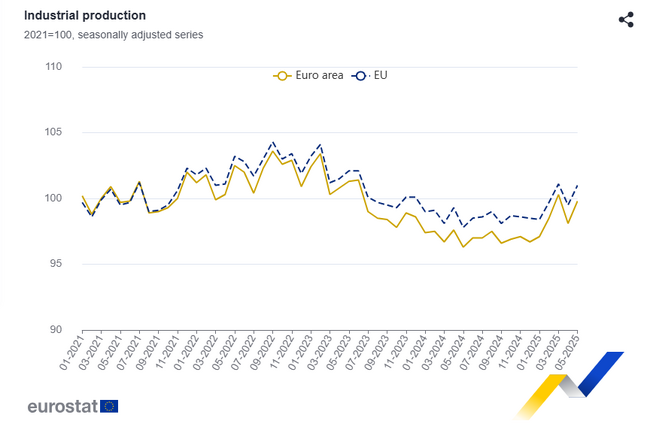Viewport: 650px width, 436px height.
Task: Click the 09-2022 x-axis label
Action: point(261,351)
